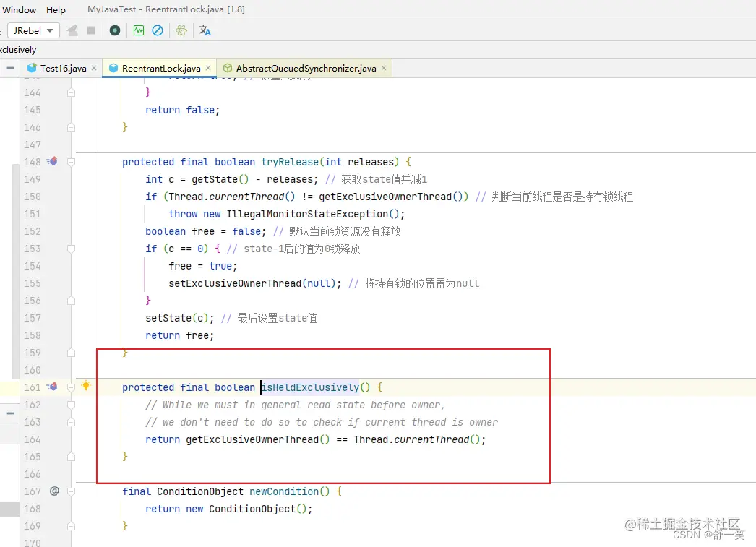Open the Help menu
The width and height of the screenshot is (756, 547).
(x=56, y=9)
